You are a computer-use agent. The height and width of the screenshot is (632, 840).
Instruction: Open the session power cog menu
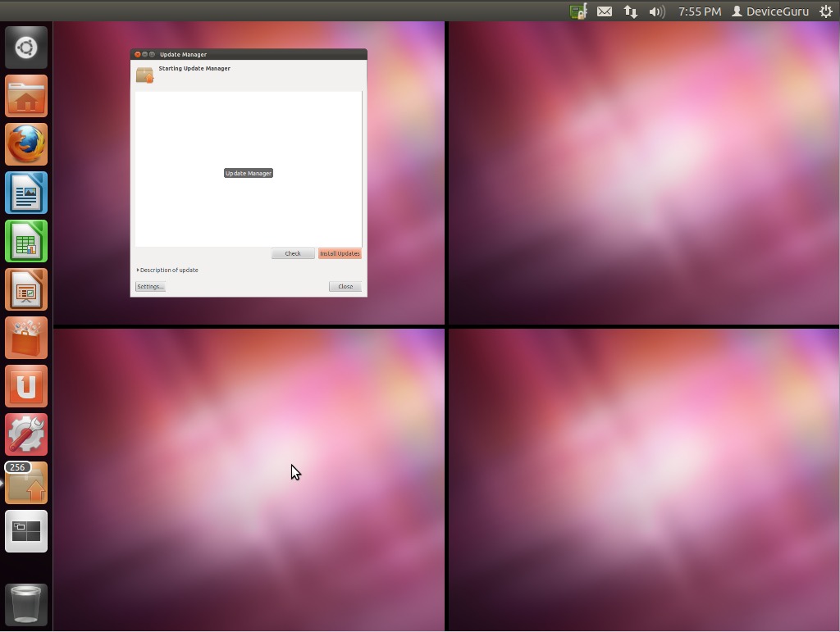[x=826, y=11]
